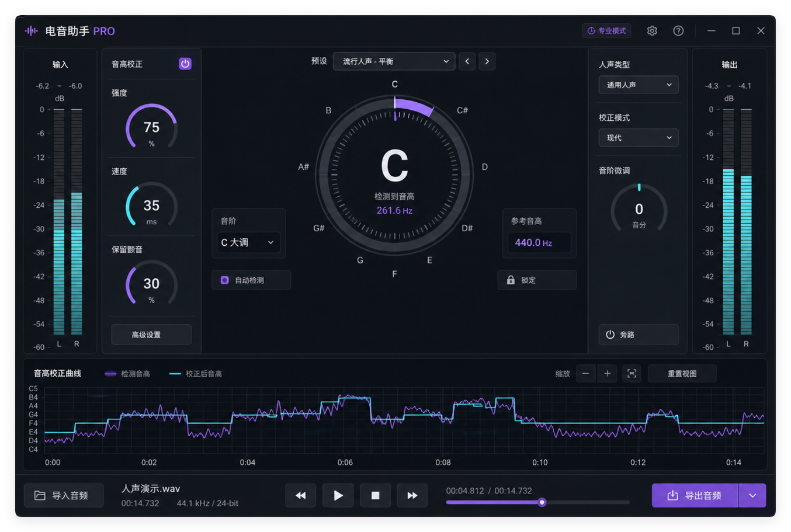Zoom out the curve with minus button

586,374
